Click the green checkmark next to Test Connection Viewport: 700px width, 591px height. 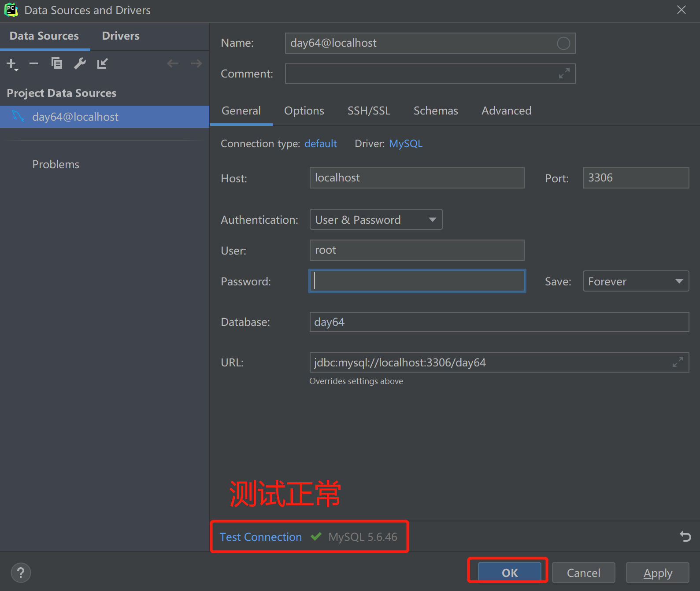pyautogui.click(x=316, y=536)
